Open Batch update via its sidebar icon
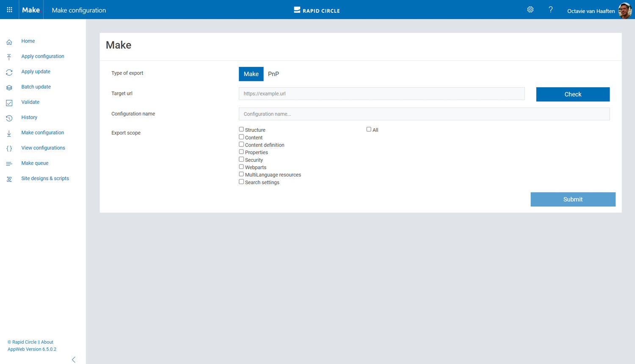Screen dimensions: 635x364 click(9, 87)
